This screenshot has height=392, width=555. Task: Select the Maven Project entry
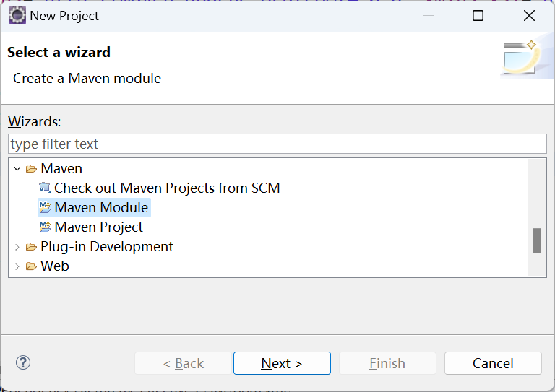point(99,227)
